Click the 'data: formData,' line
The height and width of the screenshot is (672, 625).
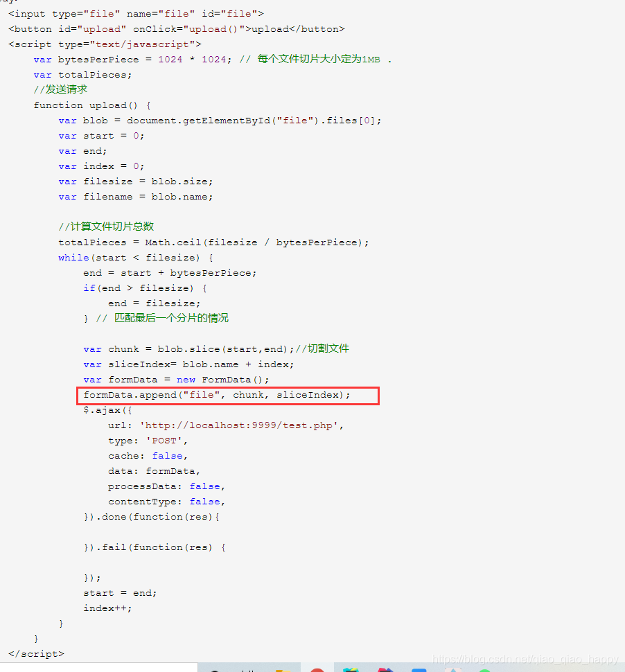(154, 471)
